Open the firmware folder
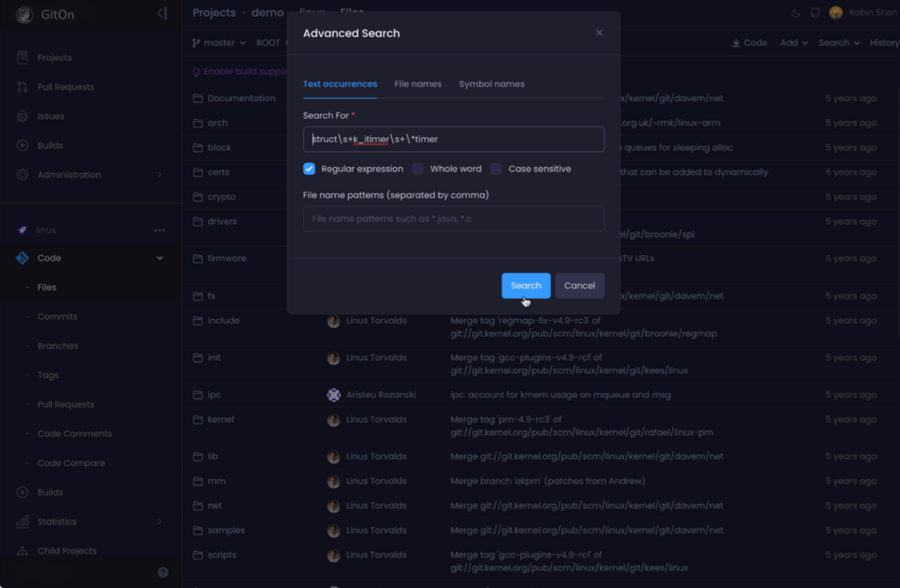Screen dimensions: 900x588 (227, 258)
